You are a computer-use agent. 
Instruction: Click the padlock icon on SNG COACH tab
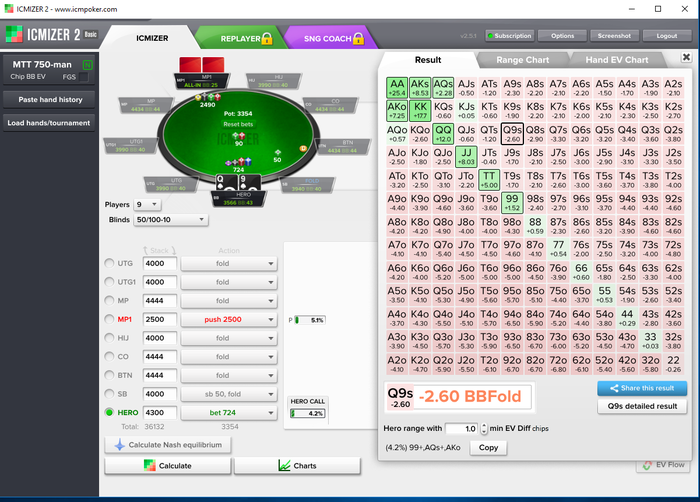pos(358,38)
